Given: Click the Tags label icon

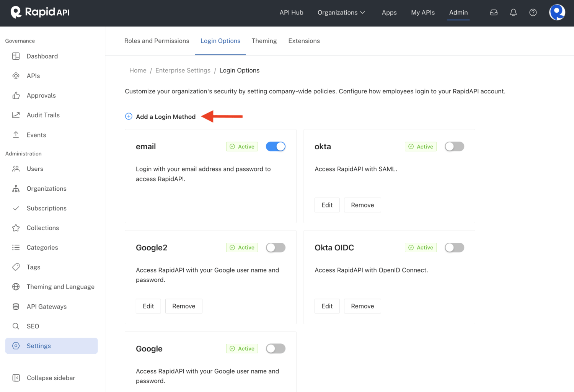Looking at the screenshot, I should click(16, 267).
